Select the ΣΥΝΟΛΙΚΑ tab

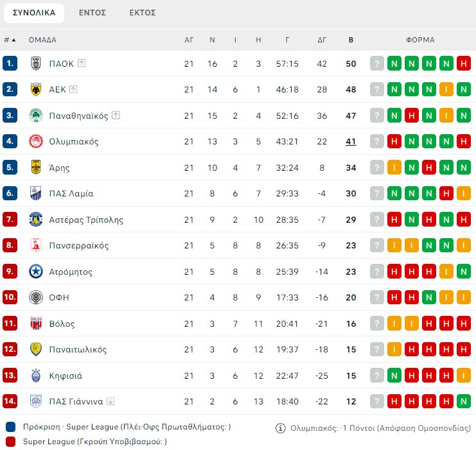[34, 13]
